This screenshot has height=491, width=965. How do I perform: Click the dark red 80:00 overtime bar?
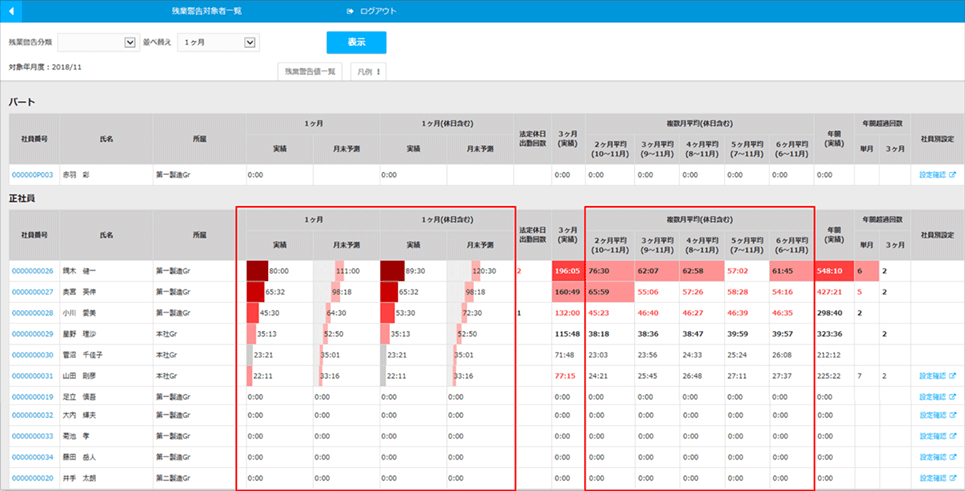[257, 271]
